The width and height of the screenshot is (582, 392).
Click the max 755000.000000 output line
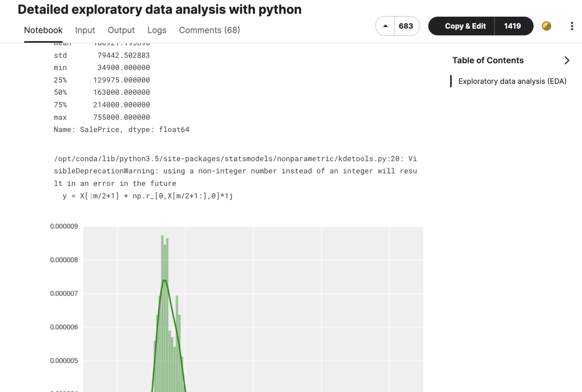tap(102, 117)
